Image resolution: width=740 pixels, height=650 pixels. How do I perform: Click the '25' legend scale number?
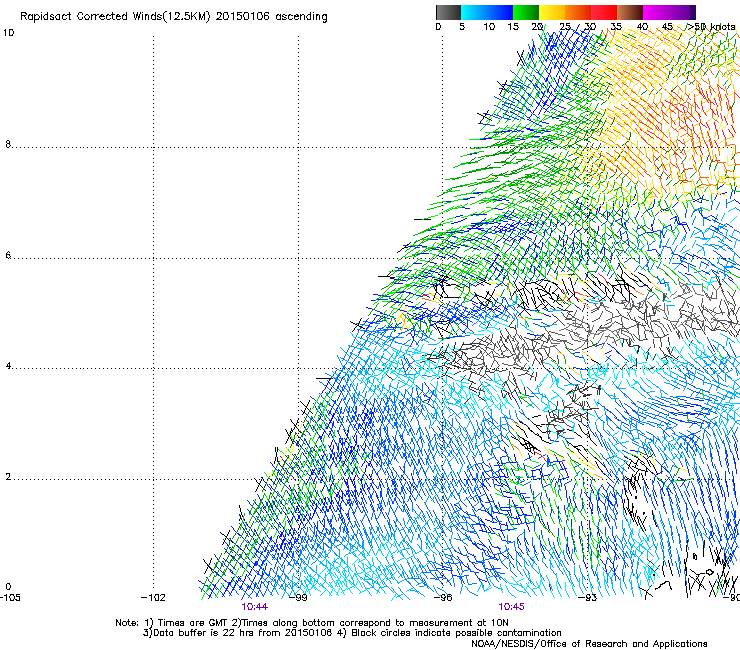(x=565, y=27)
